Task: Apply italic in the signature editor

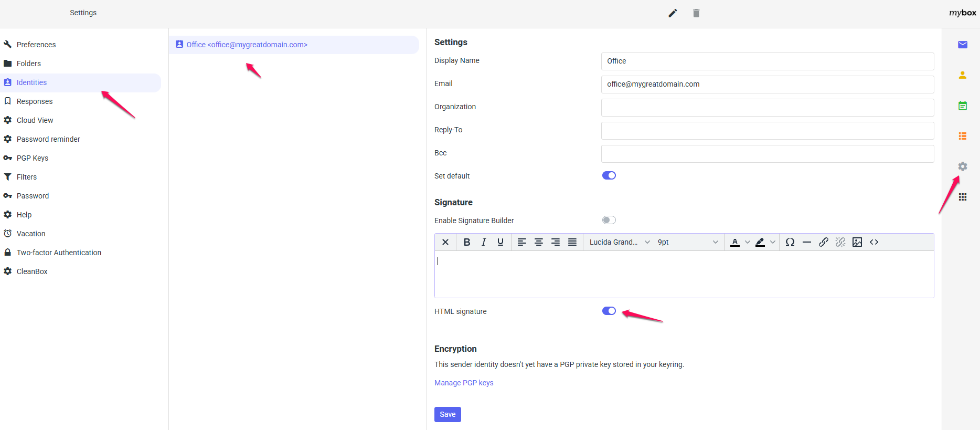Action: click(484, 242)
